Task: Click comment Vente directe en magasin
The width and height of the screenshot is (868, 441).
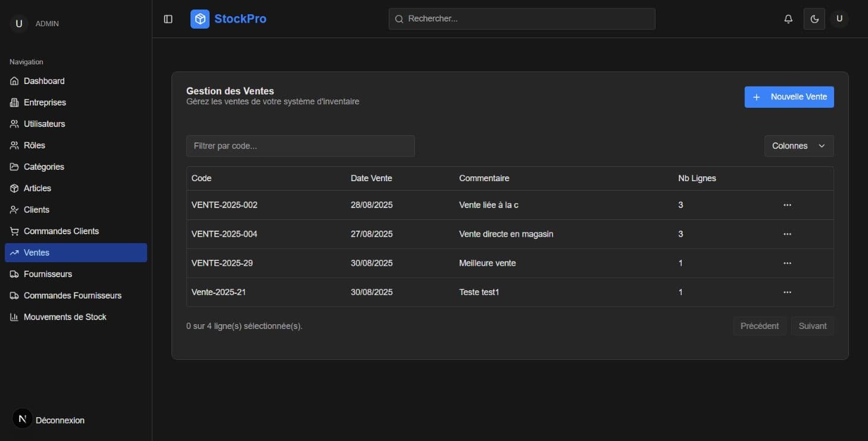Action: pyautogui.click(x=506, y=234)
